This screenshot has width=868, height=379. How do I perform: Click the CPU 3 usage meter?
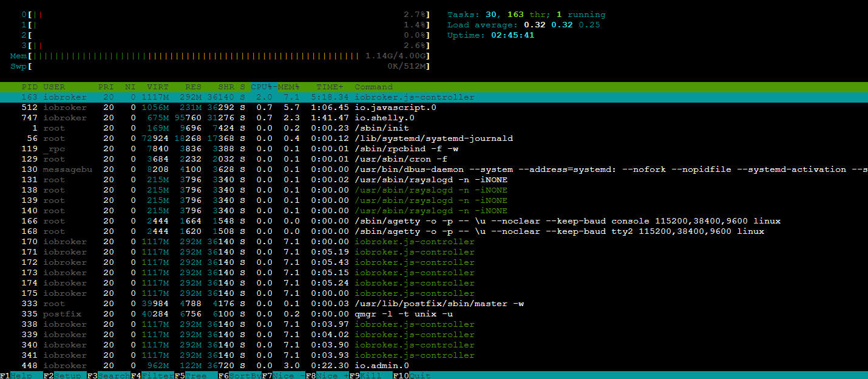pyautogui.click(x=225, y=46)
